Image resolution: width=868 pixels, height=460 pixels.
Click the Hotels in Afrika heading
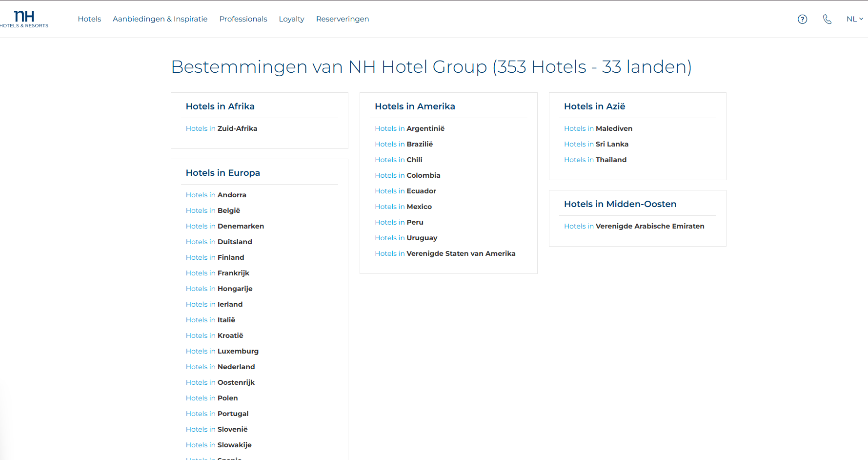(220, 106)
